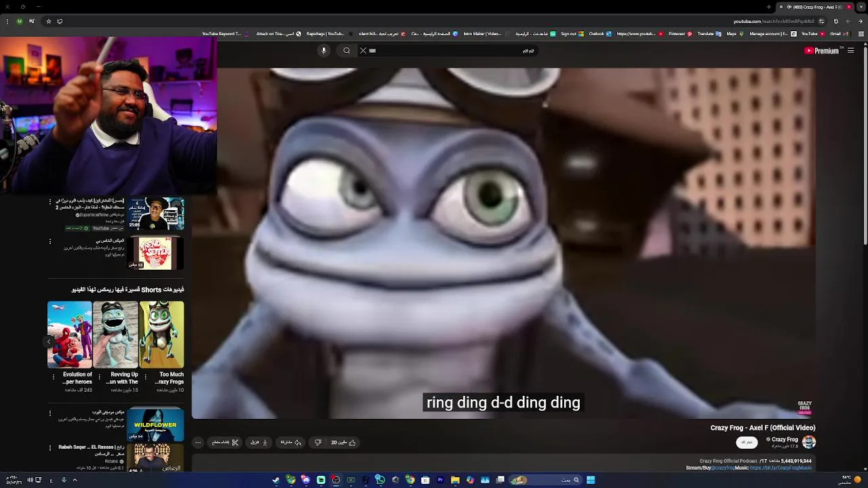Screen dimensions: 868x488
Task: Open the Outlook bookmark
Action: coord(600,33)
